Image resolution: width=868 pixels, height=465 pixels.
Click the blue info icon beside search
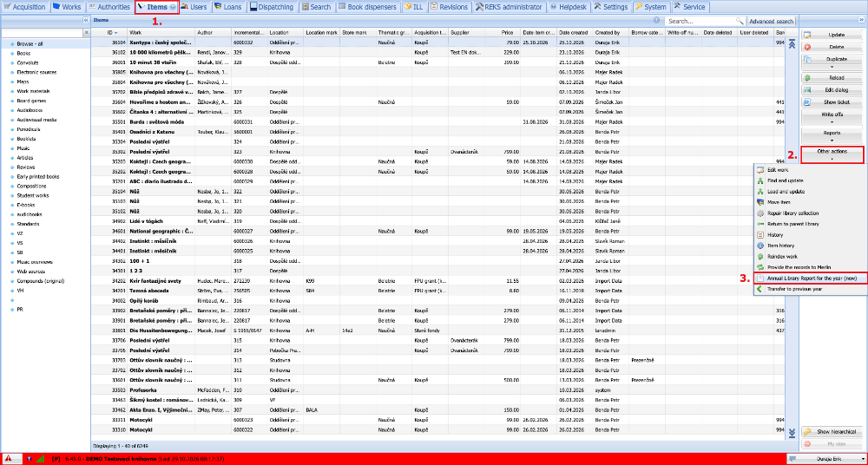coord(656,21)
